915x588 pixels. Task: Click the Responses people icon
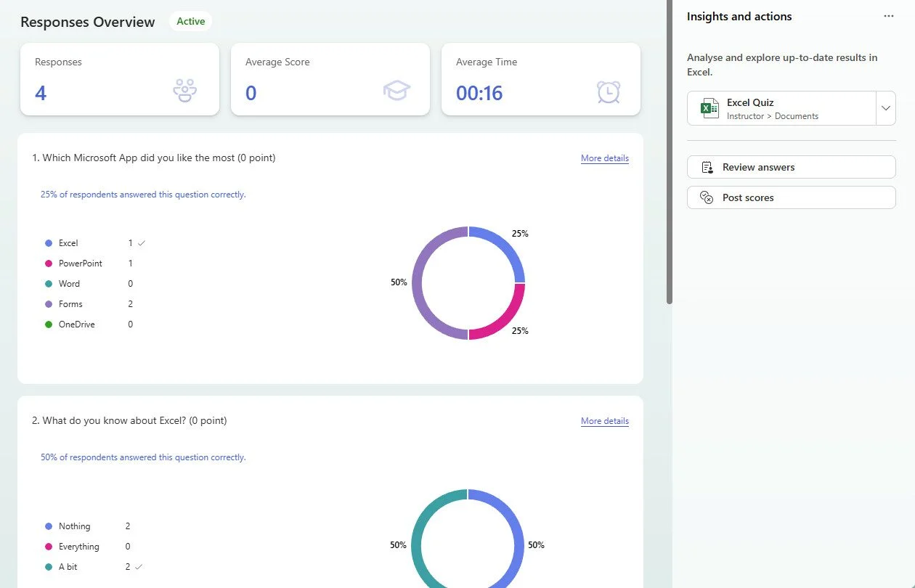185,91
